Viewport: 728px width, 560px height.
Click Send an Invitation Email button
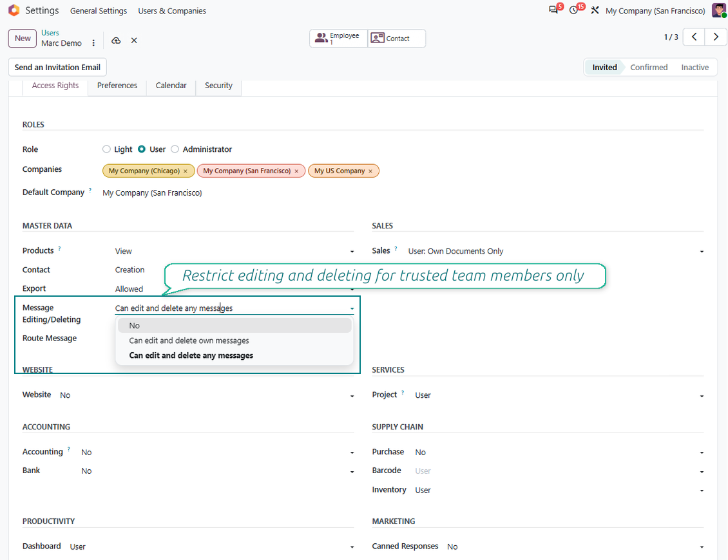[57, 68]
